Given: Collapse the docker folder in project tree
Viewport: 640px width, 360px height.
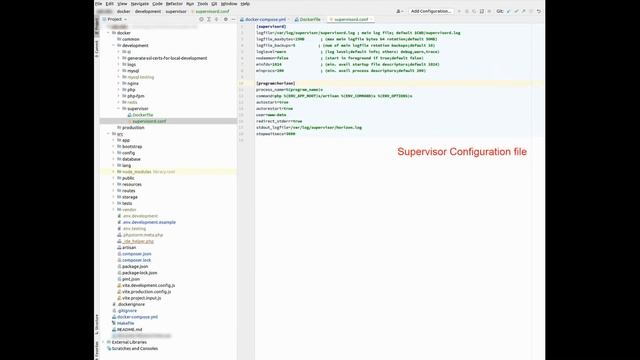Looking at the screenshot, I should coord(108,33).
